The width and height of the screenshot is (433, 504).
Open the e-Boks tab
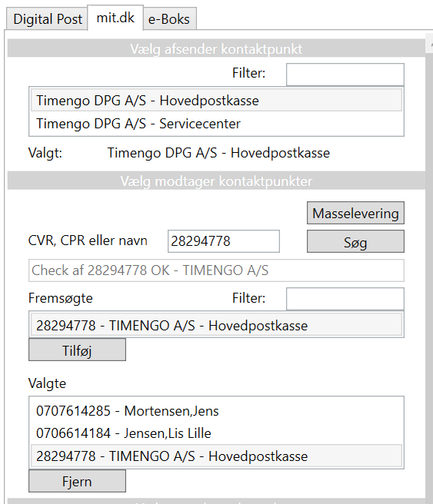(169, 19)
